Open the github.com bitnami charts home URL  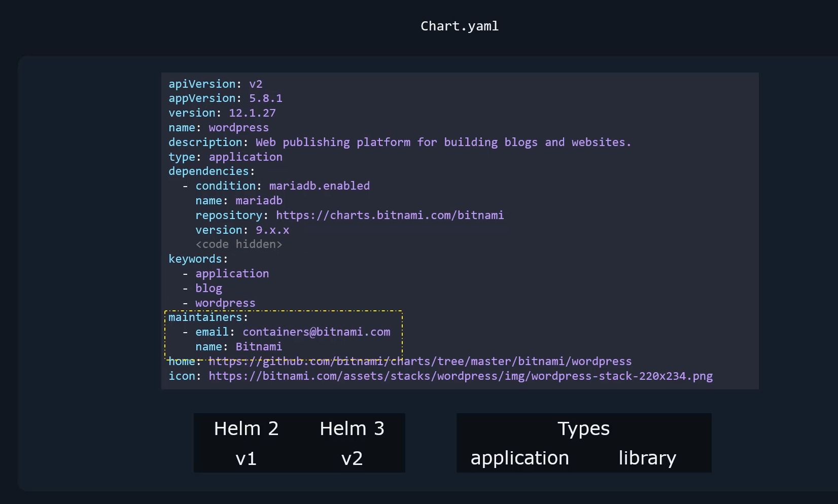coord(420,362)
